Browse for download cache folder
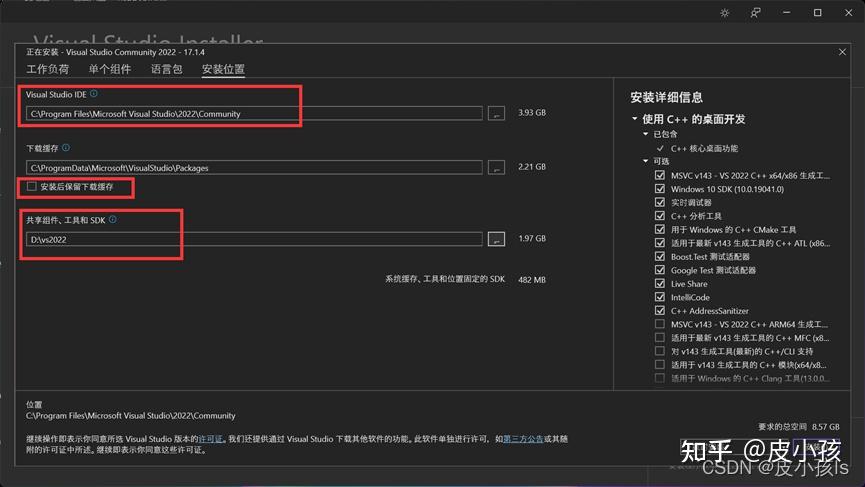The width and height of the screenshot is (865, 487). pos(496,168)
